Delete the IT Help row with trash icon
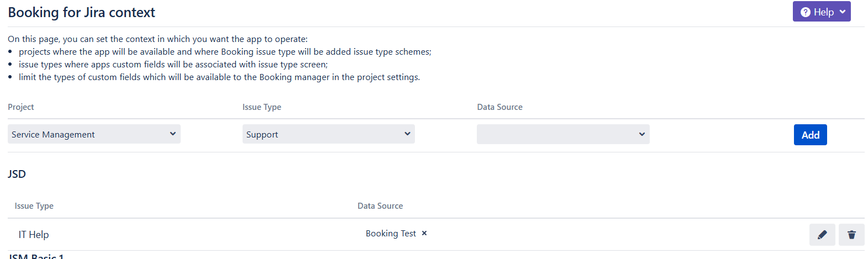Viewport: 868px width, 259px height. (x=851, y=235)
